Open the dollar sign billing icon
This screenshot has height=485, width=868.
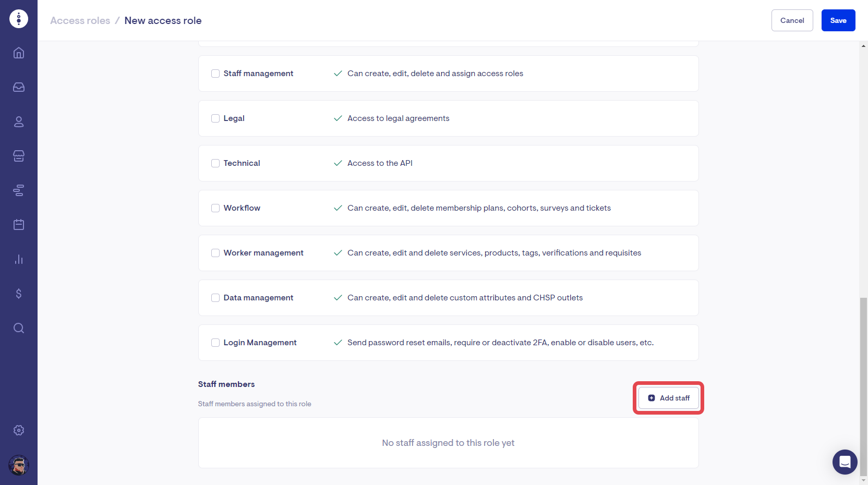coord(19,294)
